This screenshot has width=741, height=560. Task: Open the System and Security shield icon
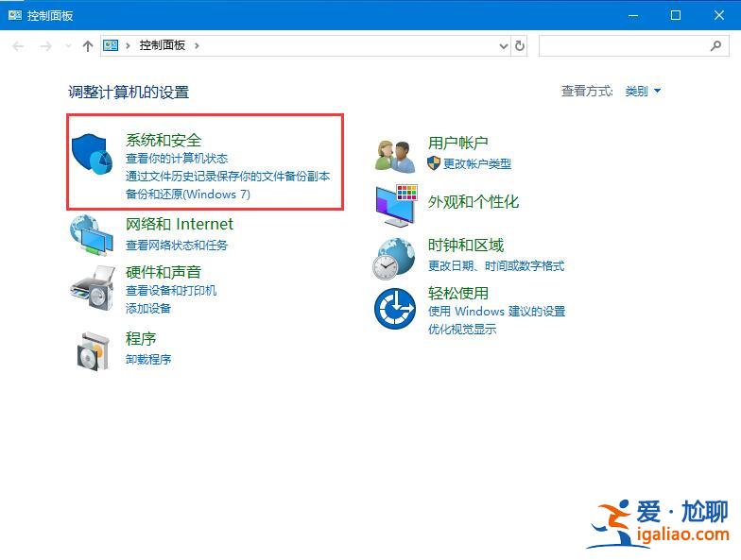93,153
